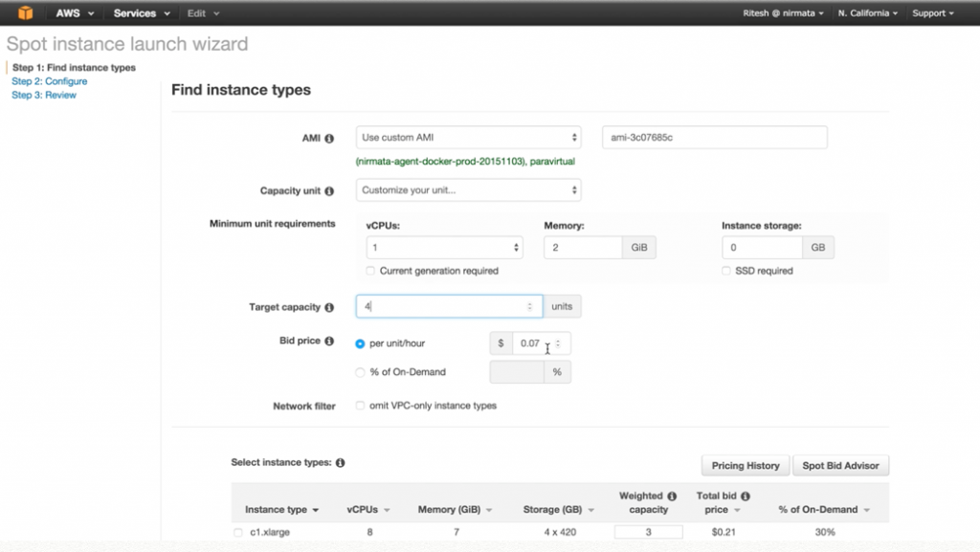Viewport: 980px width, 552px height.
Task: Click the nirmata-agent-docker-prod AMI description text
Action: tap(465, 162)
